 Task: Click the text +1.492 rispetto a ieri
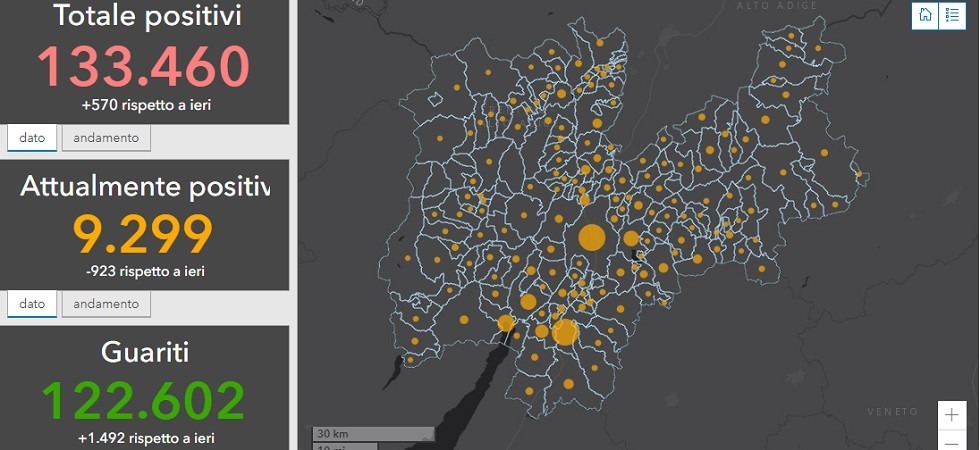pos(146,439)
